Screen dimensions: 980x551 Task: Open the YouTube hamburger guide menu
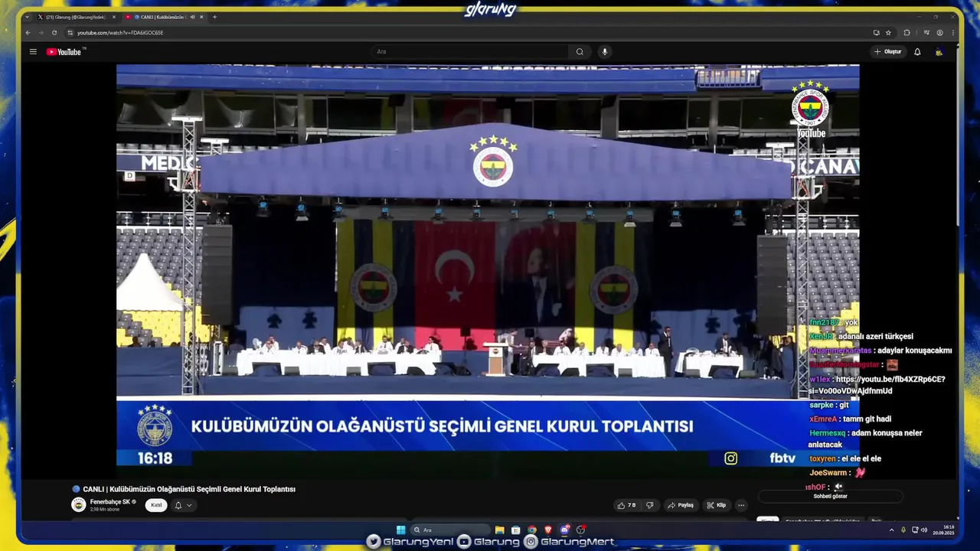(33, 52)
